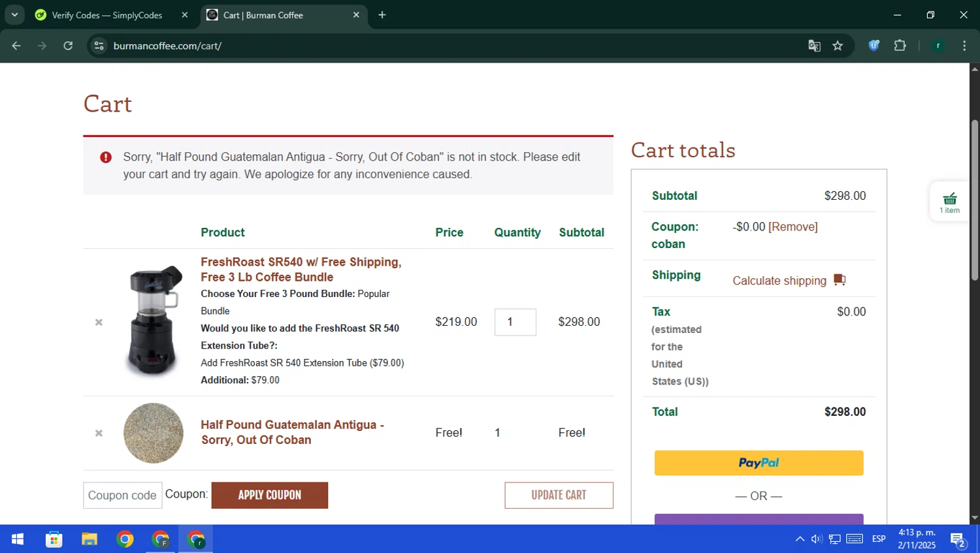Open floating cart basket widget
This screenshot has width=980, height=553.
tap(950, 202)
